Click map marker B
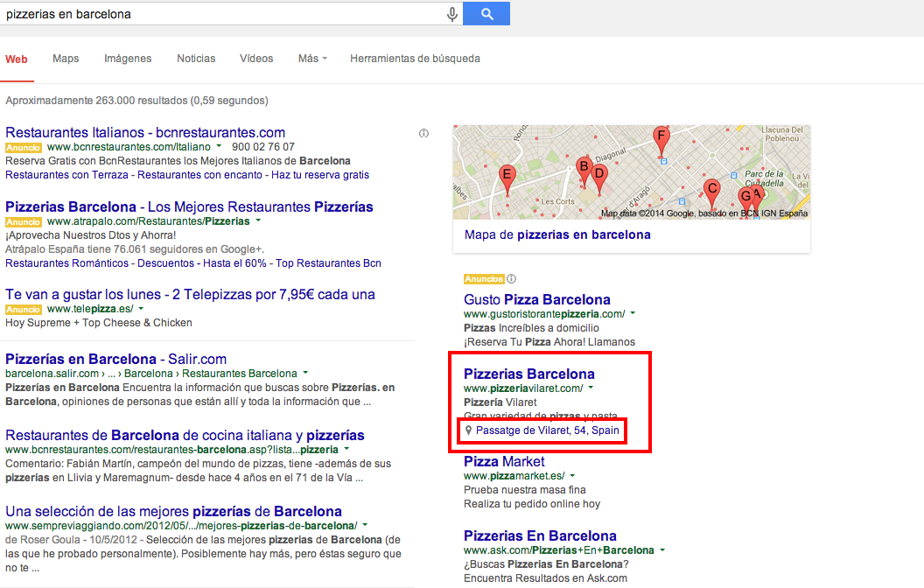 pyautogui.click(x=584, y=170)
